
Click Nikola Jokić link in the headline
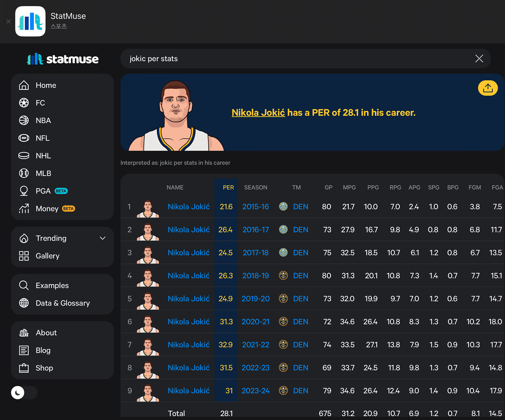(258, 112)
